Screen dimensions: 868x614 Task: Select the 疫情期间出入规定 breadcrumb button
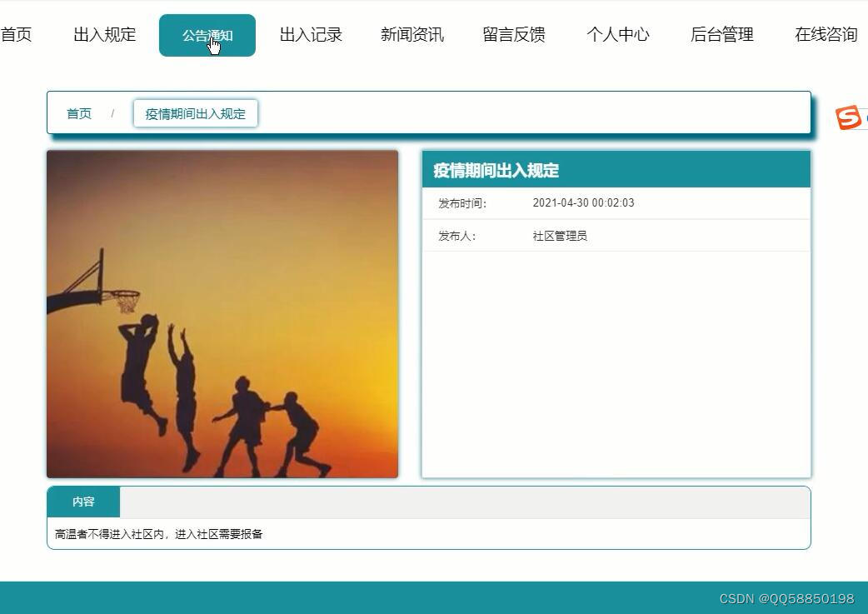pyautogui.click(x=195, y=113)
